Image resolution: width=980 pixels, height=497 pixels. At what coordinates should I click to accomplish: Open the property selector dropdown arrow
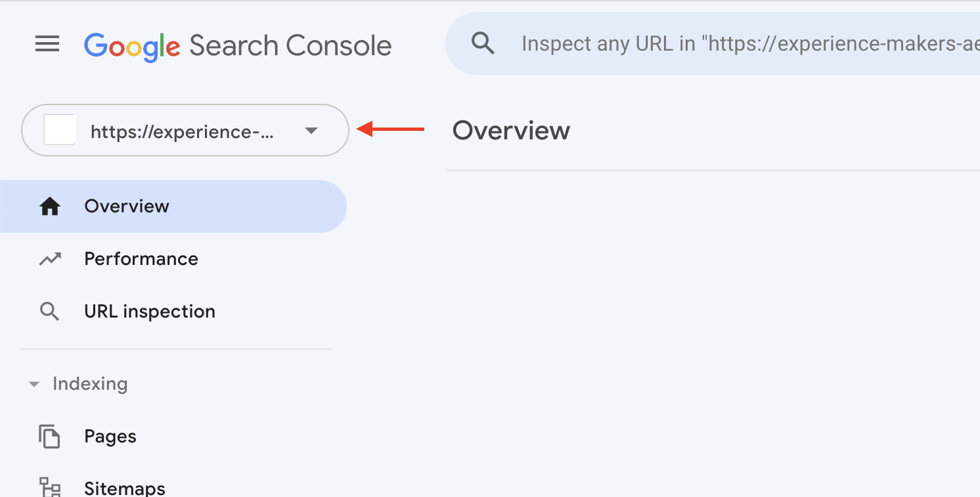(x=312, y=131)
